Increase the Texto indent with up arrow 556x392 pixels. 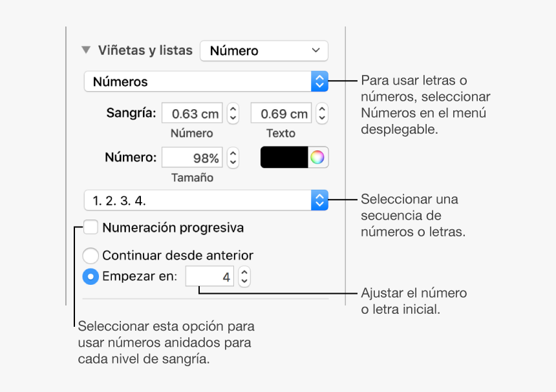coord(322,108)
